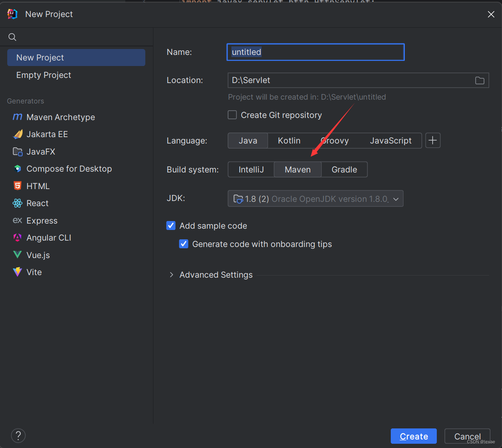
Task: Open the Jakarta EE generator
Action: click(76, 134)
